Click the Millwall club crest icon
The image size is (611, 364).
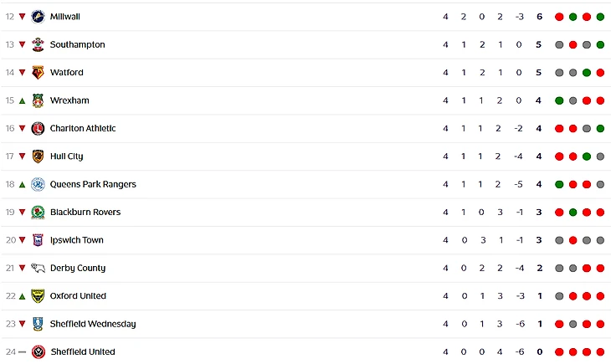[38, 17]
